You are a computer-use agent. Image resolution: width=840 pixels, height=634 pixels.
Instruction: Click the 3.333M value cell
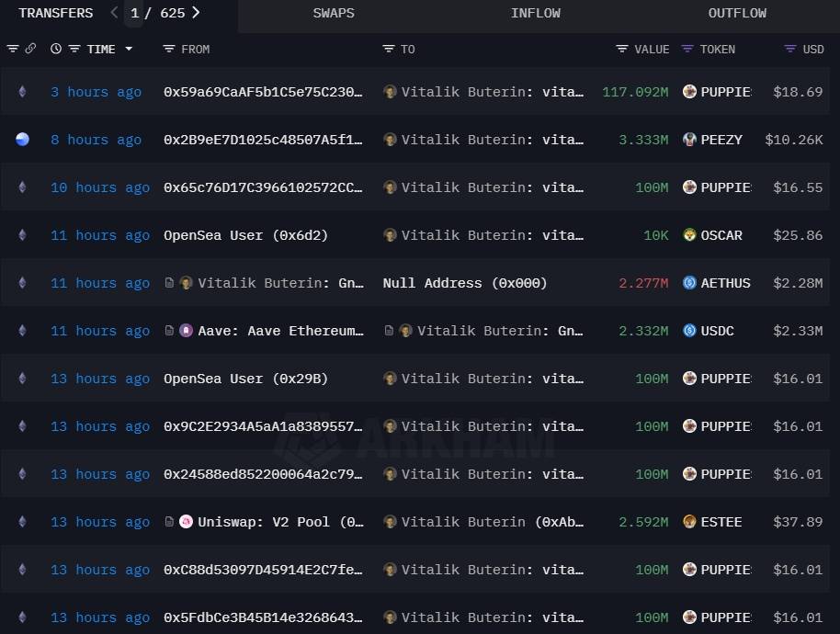click(644, 140)
